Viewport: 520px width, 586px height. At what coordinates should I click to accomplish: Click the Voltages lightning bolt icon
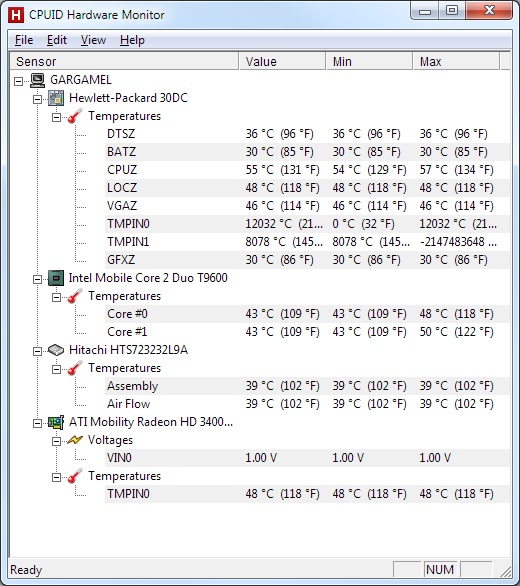(75, 440)
